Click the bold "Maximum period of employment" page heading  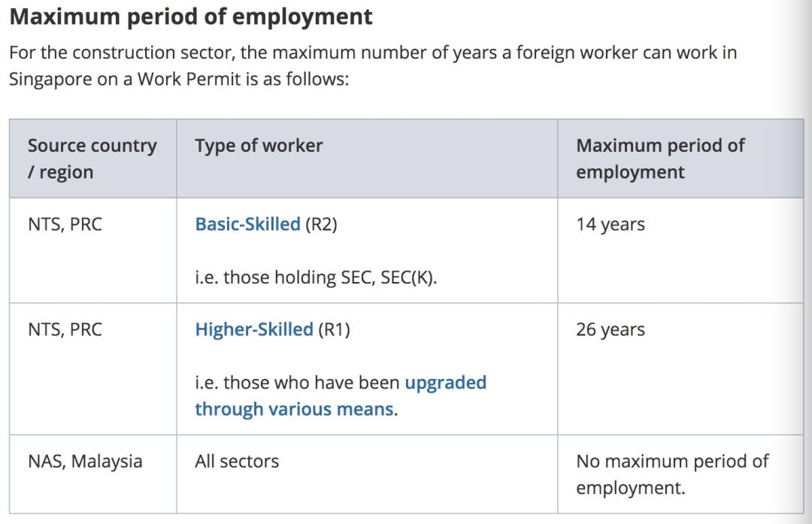point(191,17)
